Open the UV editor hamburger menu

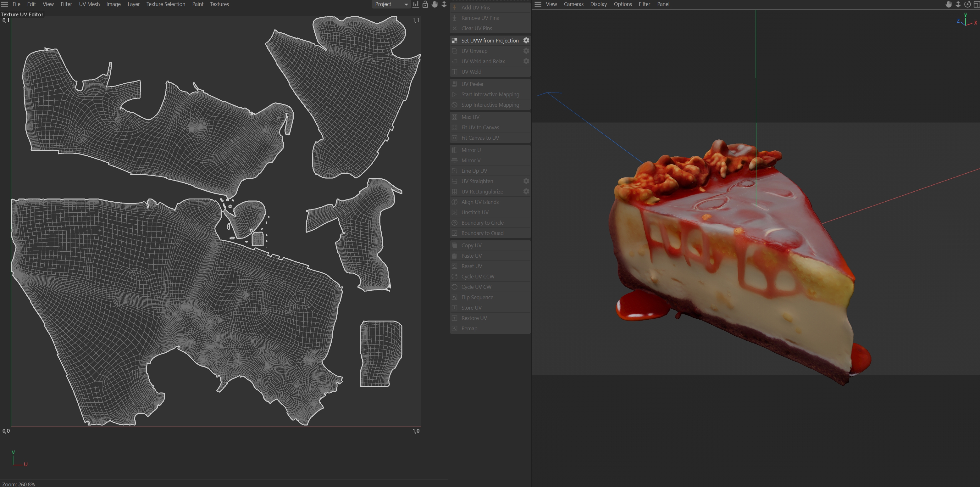[x=5, y=4]
